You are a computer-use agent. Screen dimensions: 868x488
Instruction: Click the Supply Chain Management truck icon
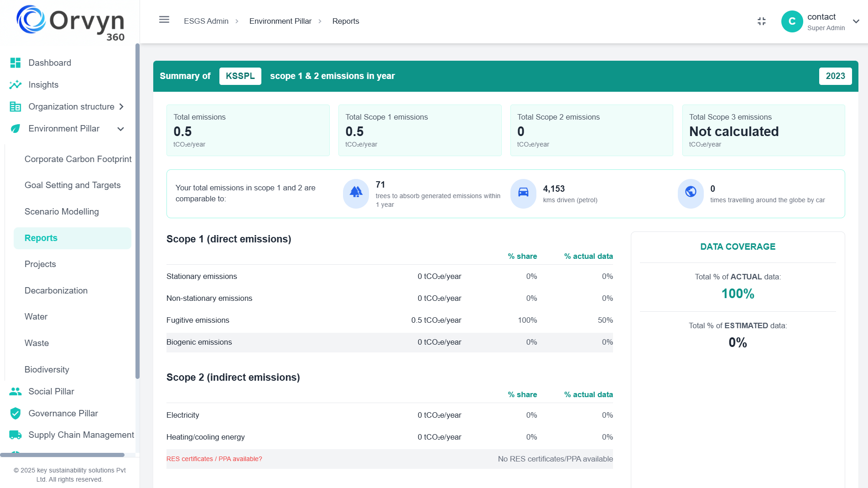(16, 435)
